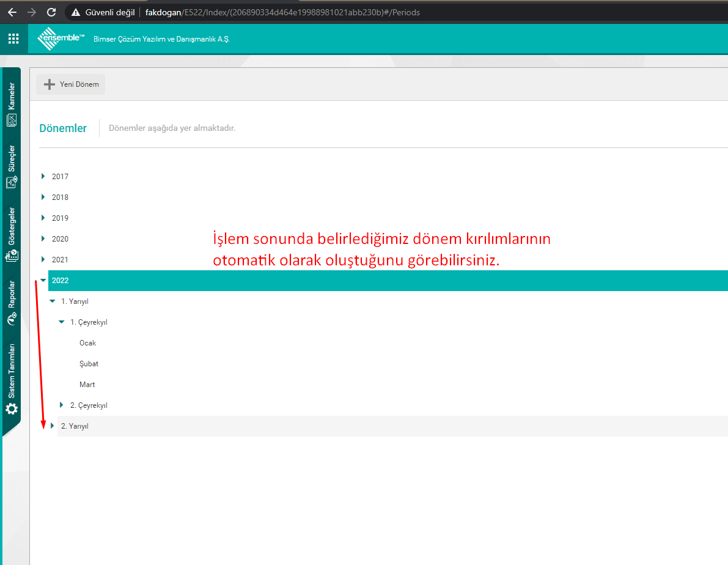
Task: Click the Sistem Tanımları gear icon
Action: [x=12, y=408]
